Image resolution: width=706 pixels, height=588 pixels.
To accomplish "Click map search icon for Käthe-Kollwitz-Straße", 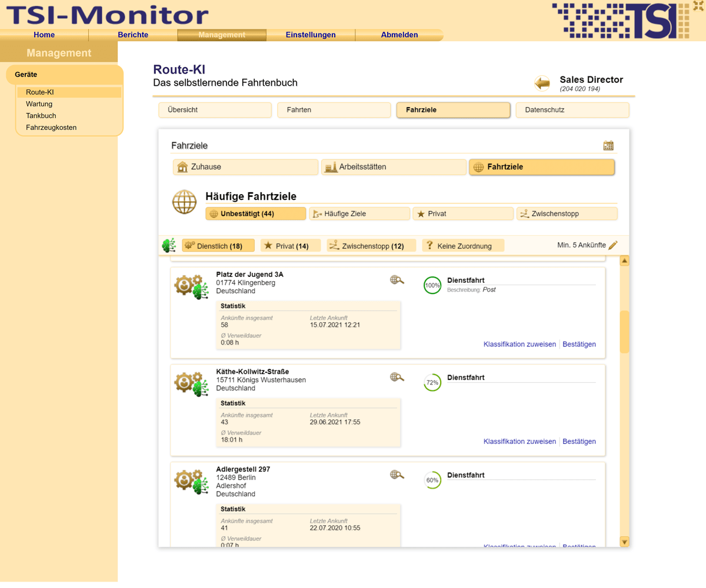I will (397, 377).
